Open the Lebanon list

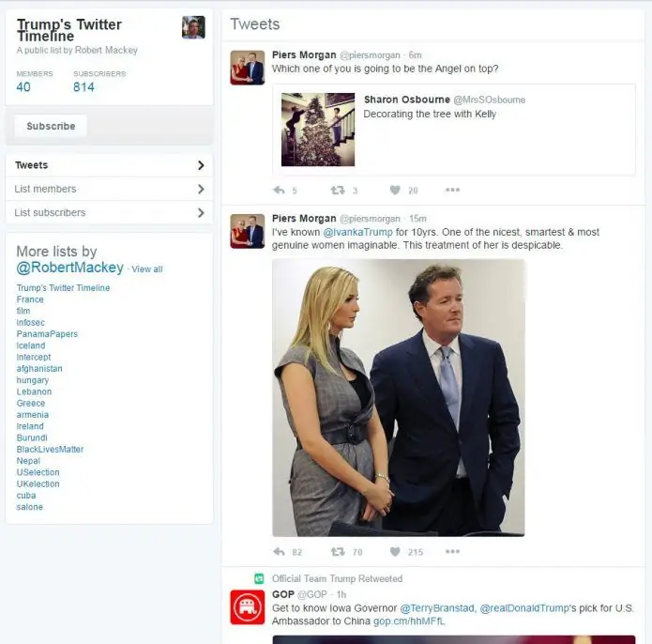(34, 391)
